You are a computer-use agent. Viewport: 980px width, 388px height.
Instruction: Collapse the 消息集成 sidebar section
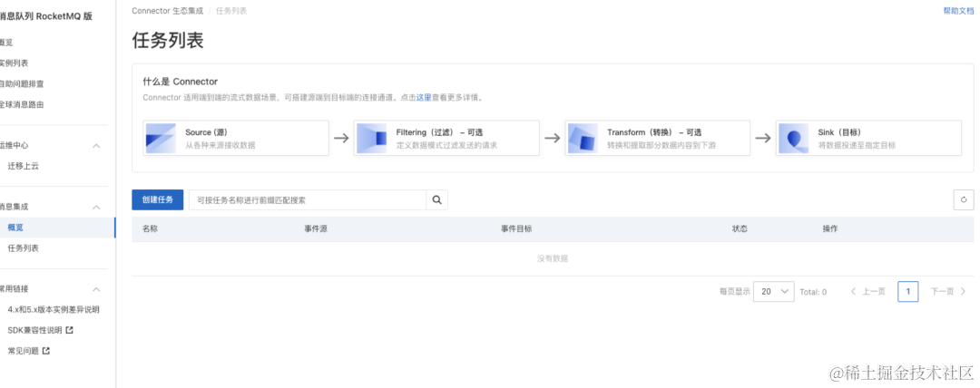96,207
